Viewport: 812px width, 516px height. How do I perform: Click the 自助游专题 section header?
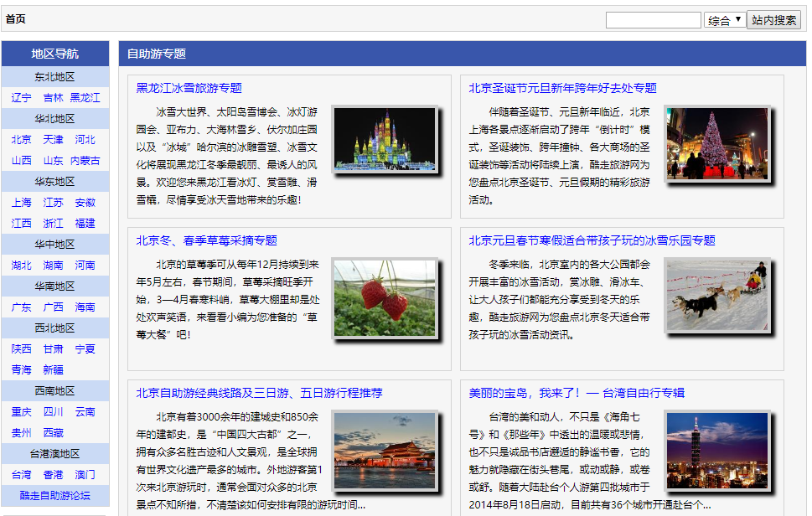tap(156, 54)
